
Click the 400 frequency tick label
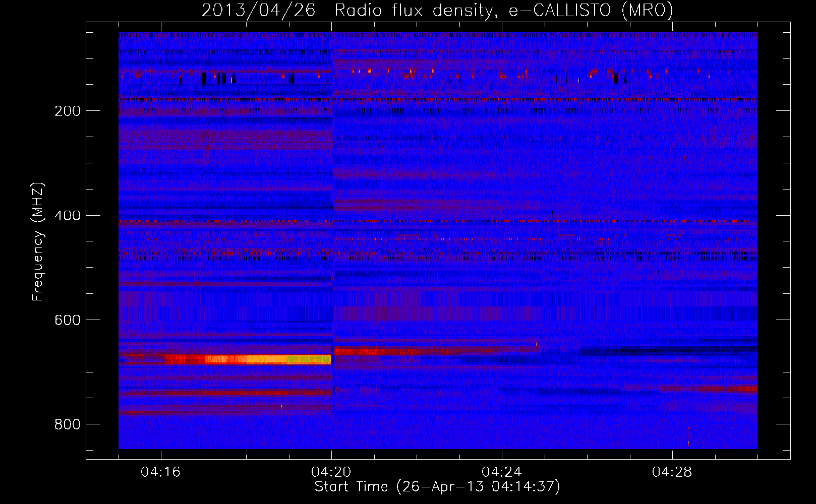point(68,216)
